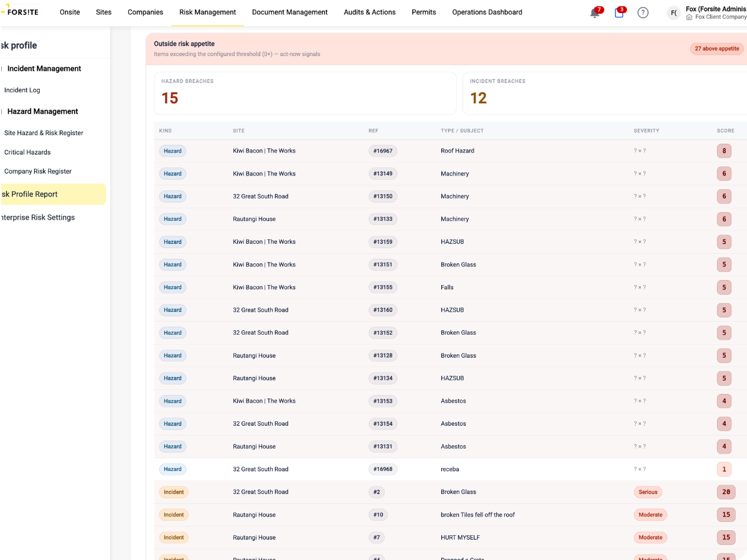This screenshot has height=560, width=747.
Task: Sort by the Site column header
Action: tap(238, 131)
